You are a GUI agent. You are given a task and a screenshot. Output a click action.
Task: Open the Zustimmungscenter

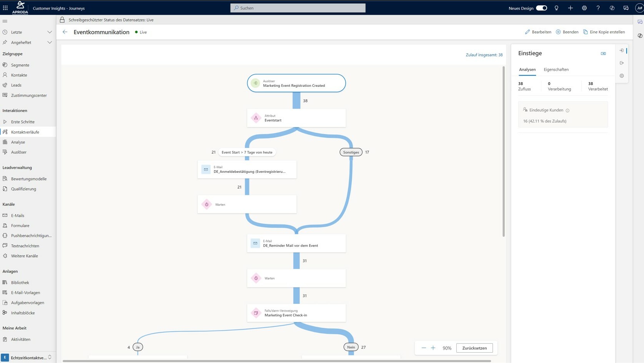click(29, 95)
